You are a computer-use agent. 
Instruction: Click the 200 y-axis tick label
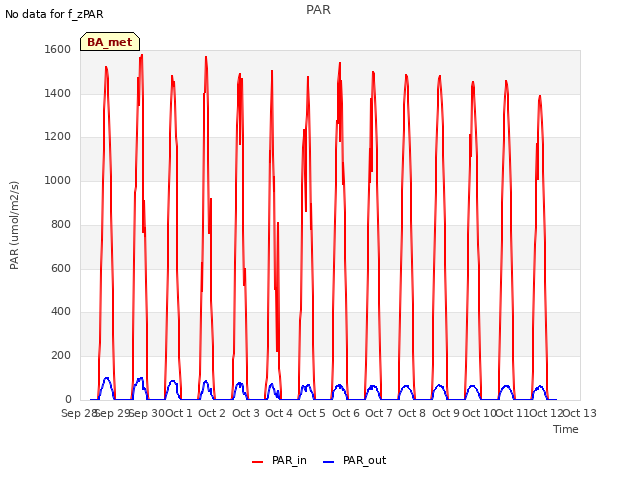61,356
